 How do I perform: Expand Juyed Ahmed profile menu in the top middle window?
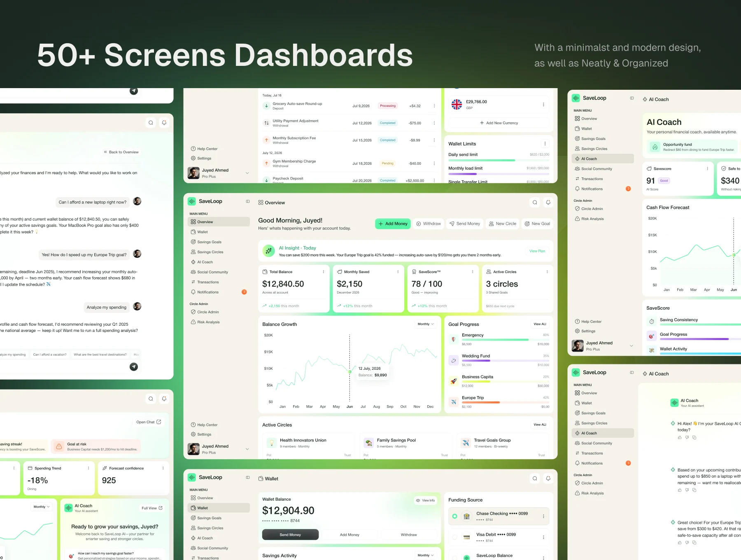pos(247,173)
